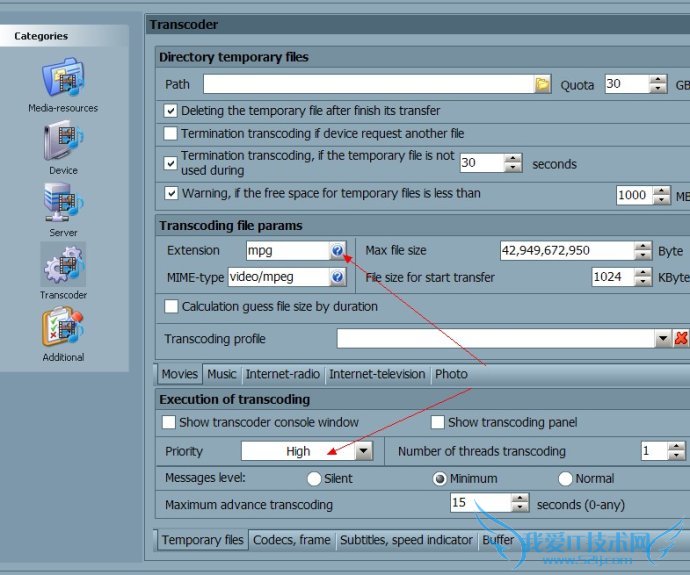This screenshot has height=575, width=690.
Task: Click the unused timeout field showing 30
Action: coord(482,163)
